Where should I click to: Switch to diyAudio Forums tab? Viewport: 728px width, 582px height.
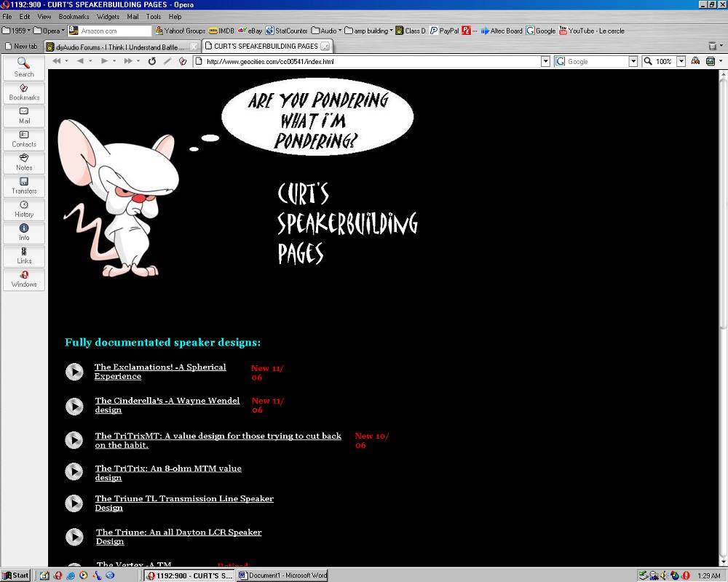122,47
